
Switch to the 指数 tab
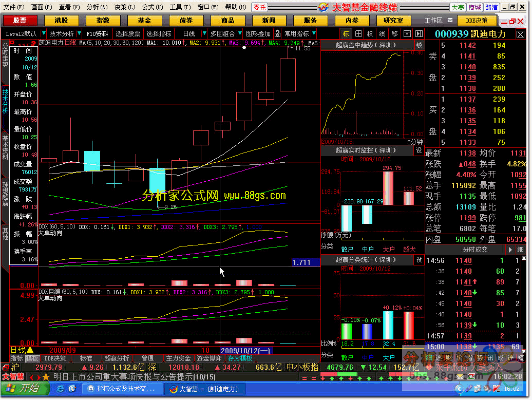click(x=103, y=21)
